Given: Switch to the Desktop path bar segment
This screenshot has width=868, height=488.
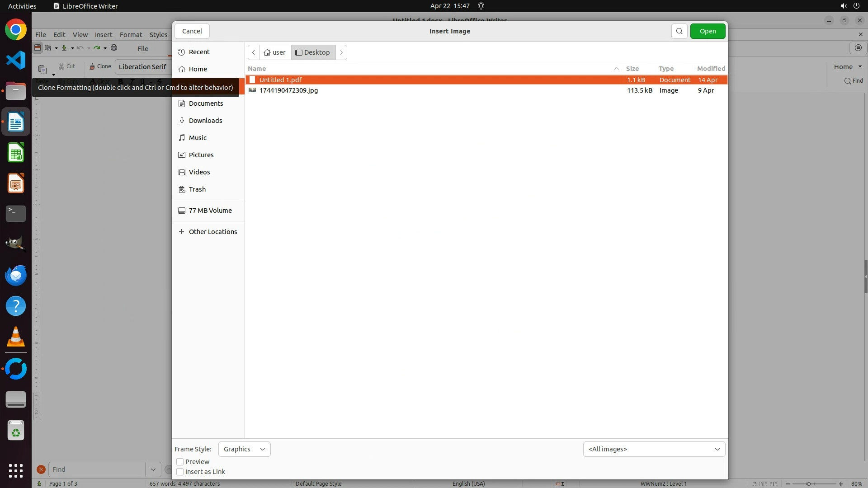Looking at the screenshot, I should (x=313, y=52).
